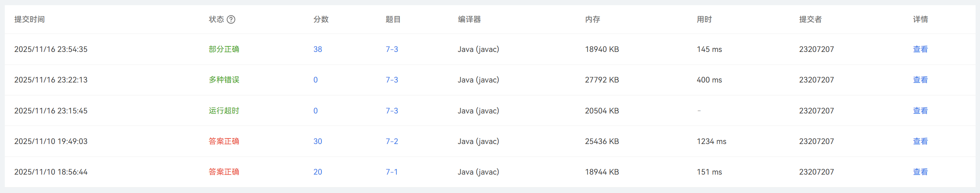
Task: Open problem 7-3 link in 多种错误 row
Action: tap(392, 80)
